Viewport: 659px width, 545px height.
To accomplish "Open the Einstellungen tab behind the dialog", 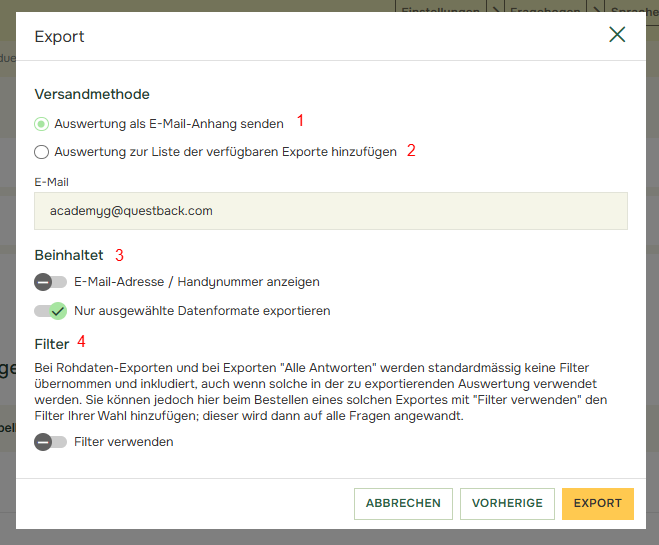I will (440, 6).
